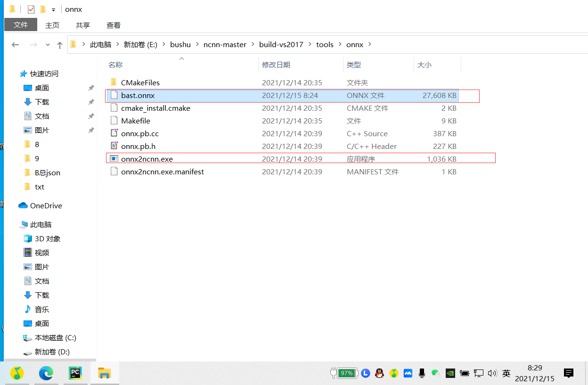Open the browser from the taskbar
The width and height of the screenshot is (588, 385).
coord(46,373)
